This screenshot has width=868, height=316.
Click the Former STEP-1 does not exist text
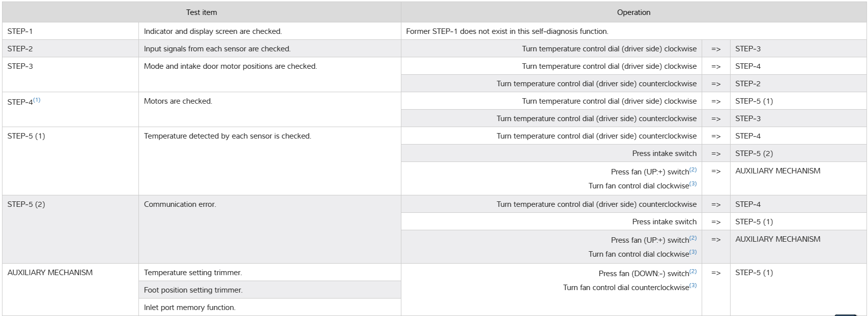pyautogui.click(x=507, y=31)
